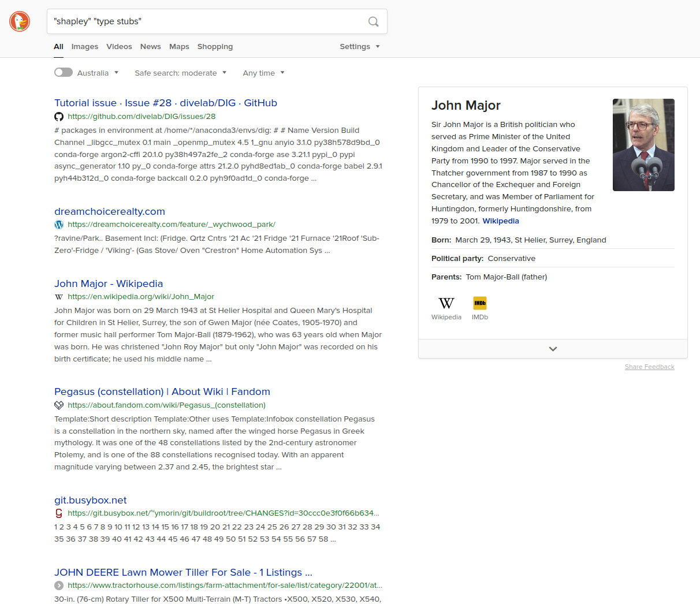This screenshot has height=604, width=700.
Task: Click the Born: March 29, 1943 row
Action: 553,240
